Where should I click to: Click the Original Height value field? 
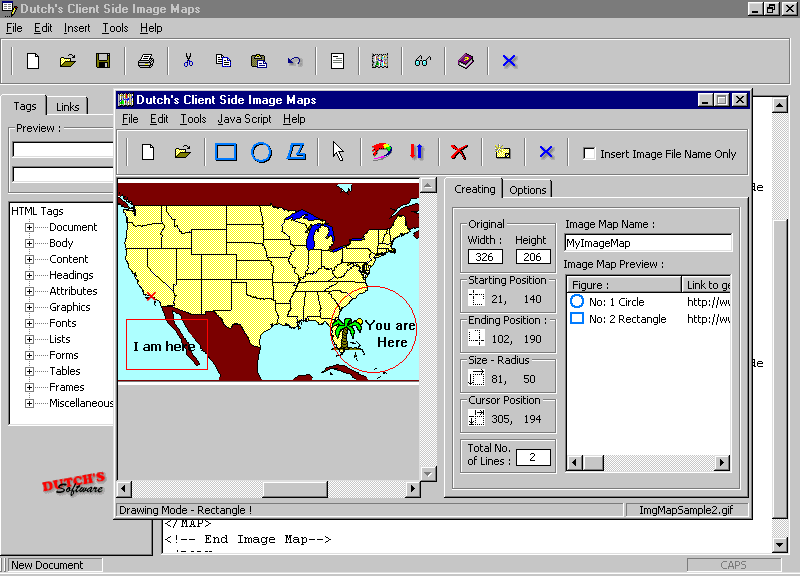coord(533,257)
